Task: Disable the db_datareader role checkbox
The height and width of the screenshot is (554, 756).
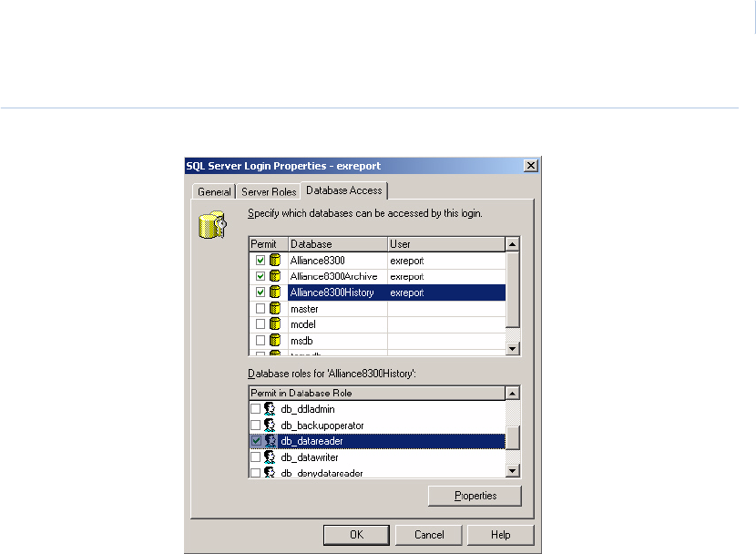Action: (256, 441)
